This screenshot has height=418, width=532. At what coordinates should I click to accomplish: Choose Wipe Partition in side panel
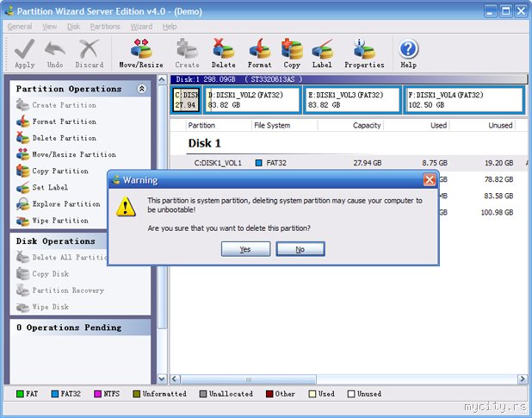[53, 221]
